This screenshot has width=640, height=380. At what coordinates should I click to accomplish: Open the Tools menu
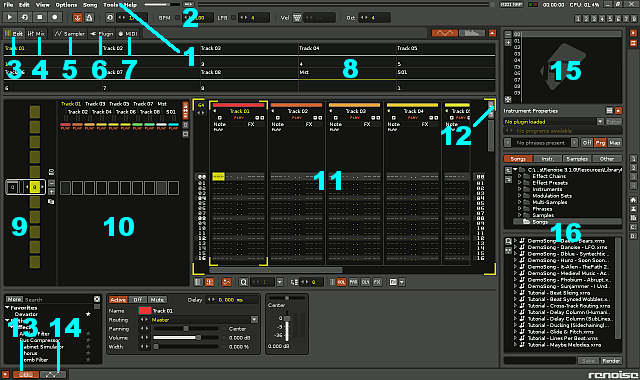(110, 5)
